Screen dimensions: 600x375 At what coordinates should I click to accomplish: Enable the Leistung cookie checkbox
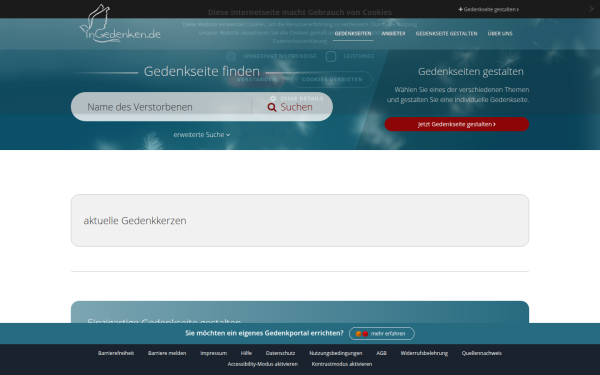(331, 56)
